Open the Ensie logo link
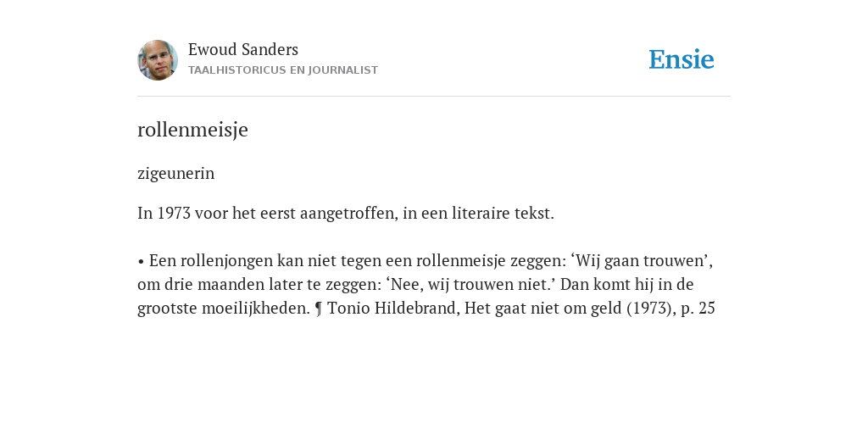868x434 pixels. point(682,59)
